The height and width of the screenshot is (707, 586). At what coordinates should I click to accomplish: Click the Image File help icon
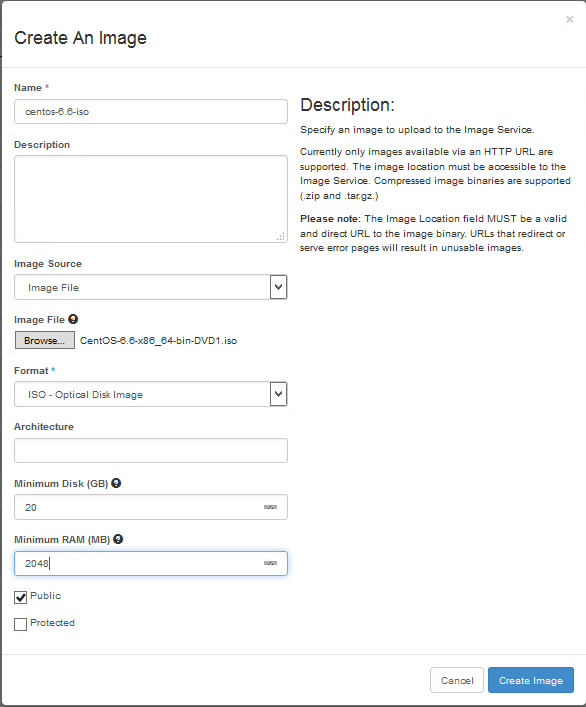pyautogui.click(x=73, y=319)
